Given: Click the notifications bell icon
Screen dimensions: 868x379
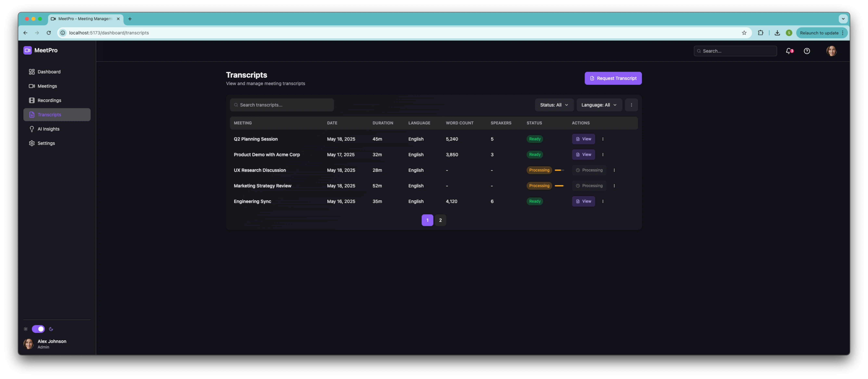Looking at the screenshot, I should (x=788, y=51).
